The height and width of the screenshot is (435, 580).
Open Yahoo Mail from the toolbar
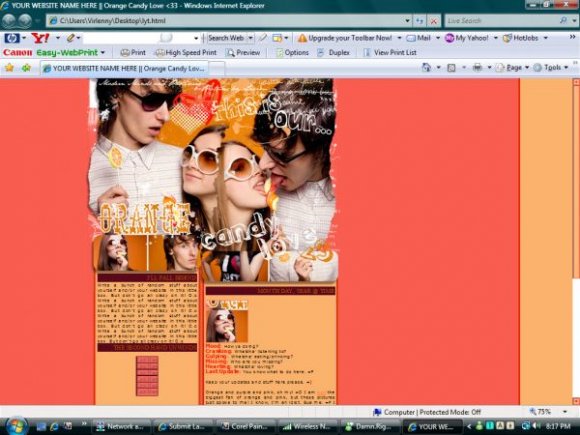(419, 38)
